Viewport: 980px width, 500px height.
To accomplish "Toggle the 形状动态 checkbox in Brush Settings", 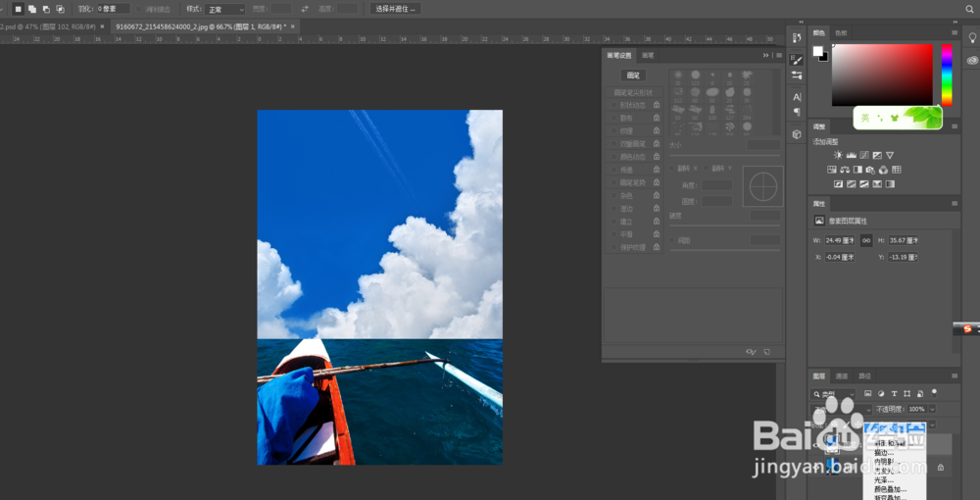I will tap(614, 105).
